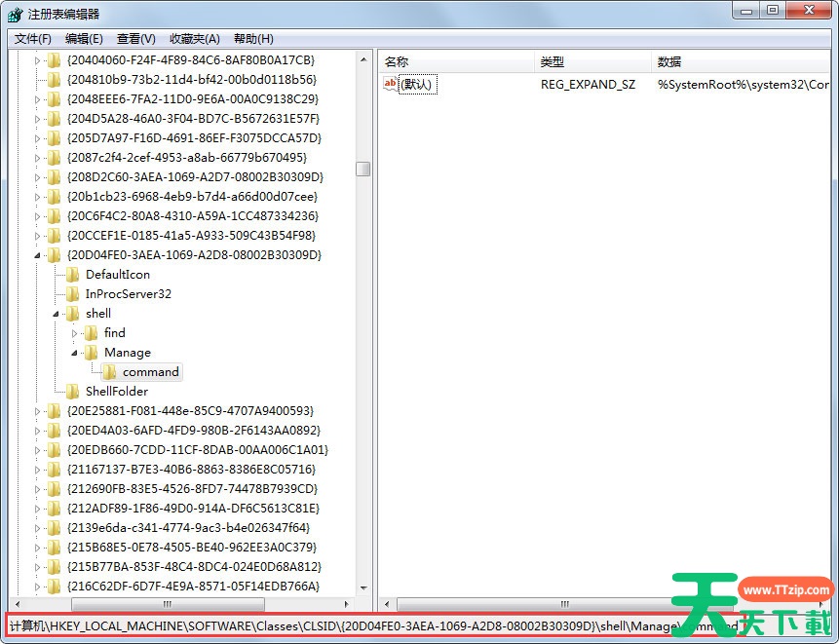This screenshot has width=839, height=644.
Task: Click the ab string icon of (默认) value
Action: click(390, 84)
